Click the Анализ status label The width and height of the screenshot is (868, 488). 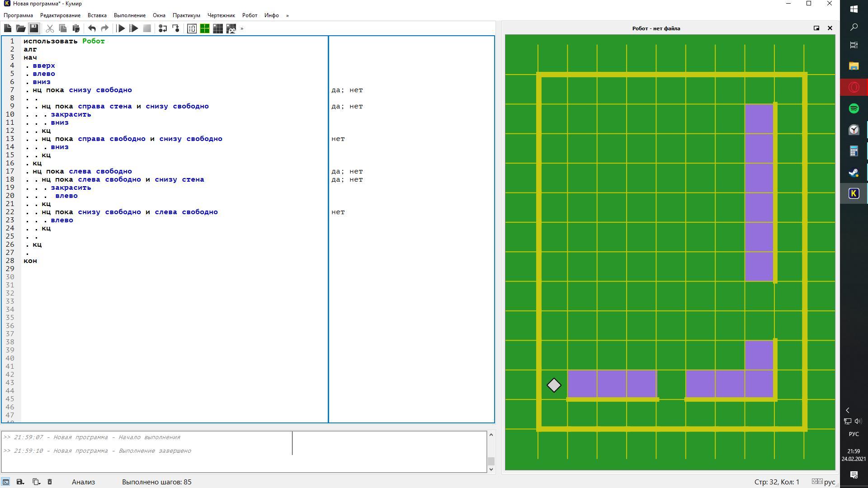pos(83,482)
